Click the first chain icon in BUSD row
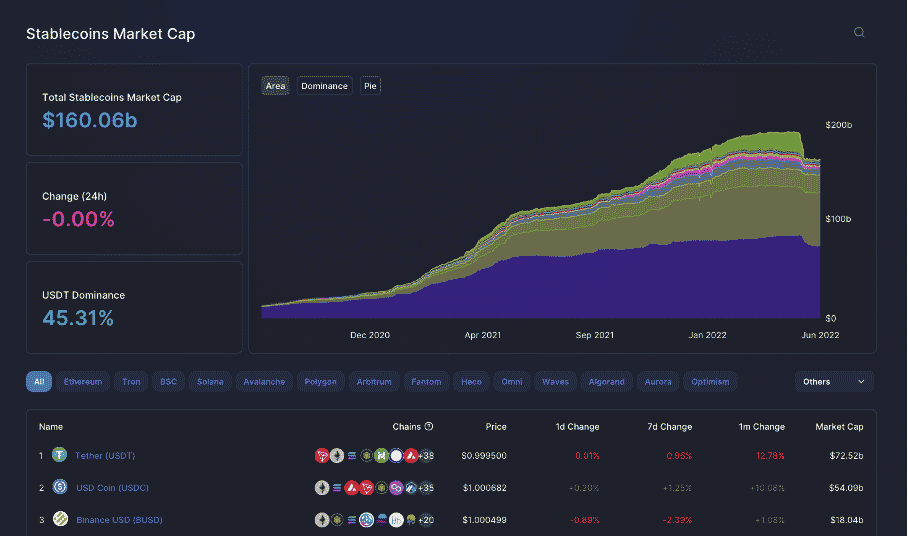Screen dimensions: 908x536 coord(322,520)
